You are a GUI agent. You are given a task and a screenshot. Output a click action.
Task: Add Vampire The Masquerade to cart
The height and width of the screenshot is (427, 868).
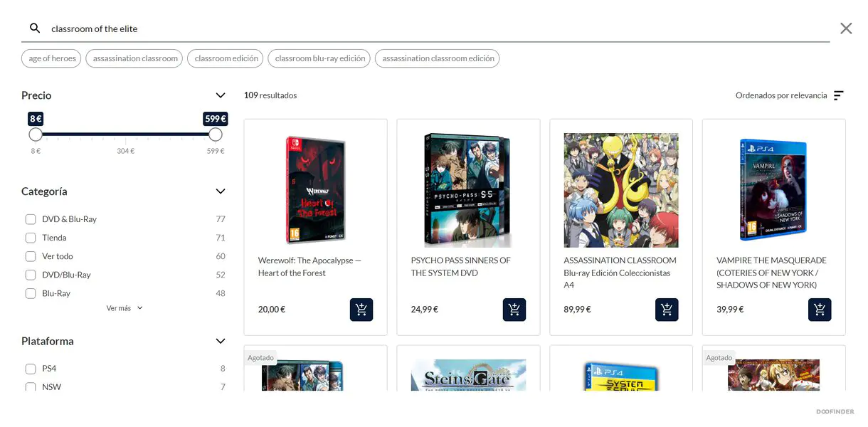tap(820, 310)
